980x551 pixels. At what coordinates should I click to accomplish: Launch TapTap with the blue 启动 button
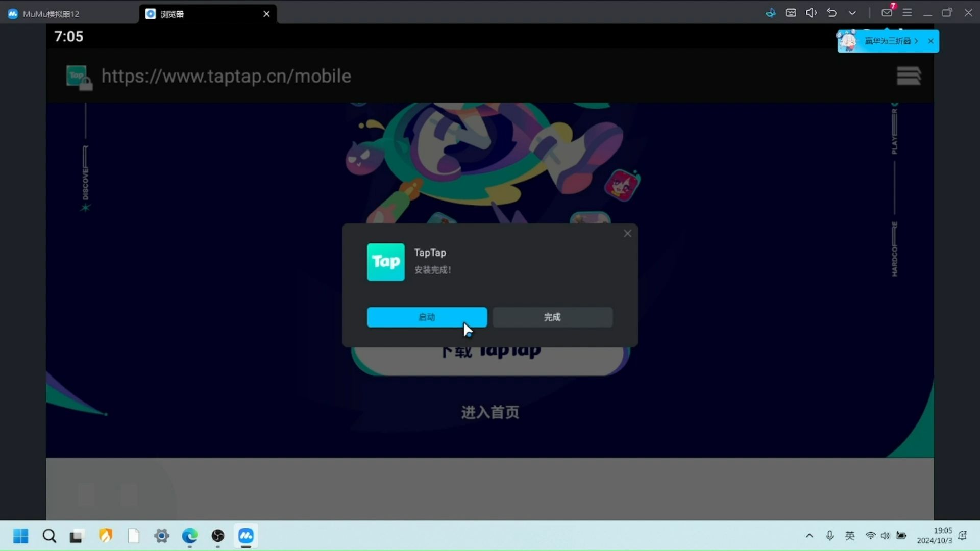point(427,317)
